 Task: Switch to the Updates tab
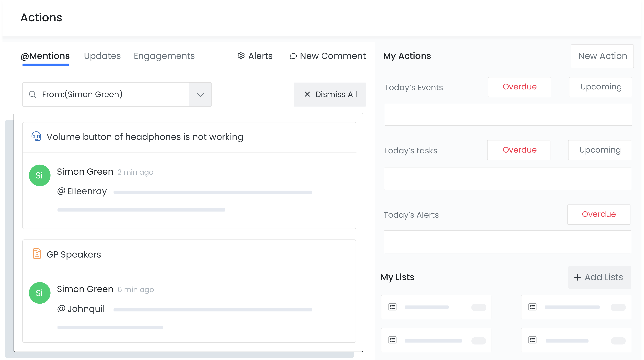click(102, 56)
